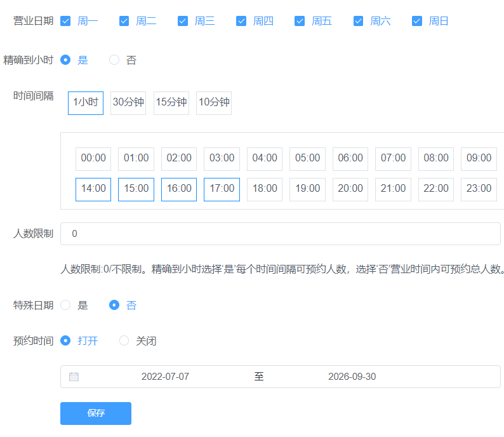Select the 06:00 time slot
Screen dimensions: 504x437
[x=350, y=159]
